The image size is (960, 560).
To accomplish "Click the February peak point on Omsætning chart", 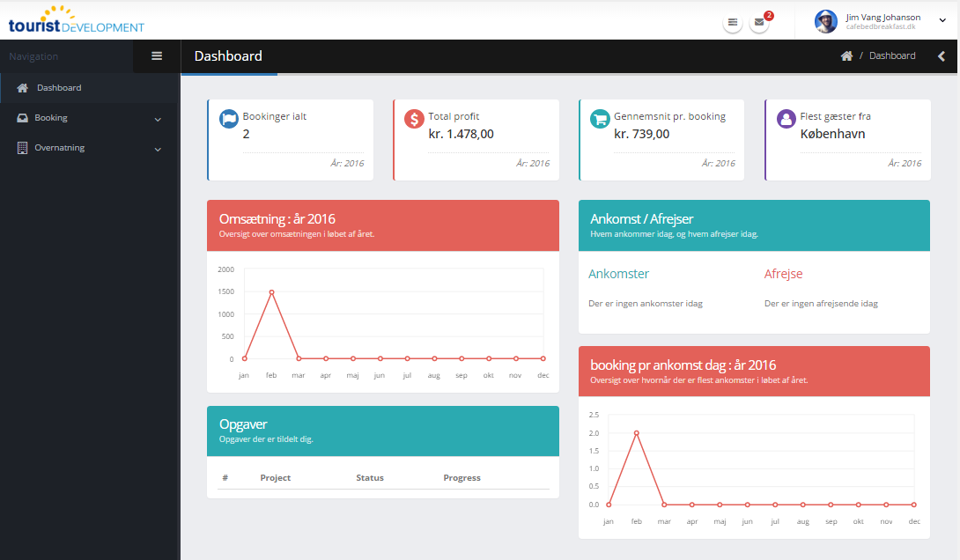I will coord(272,292).
